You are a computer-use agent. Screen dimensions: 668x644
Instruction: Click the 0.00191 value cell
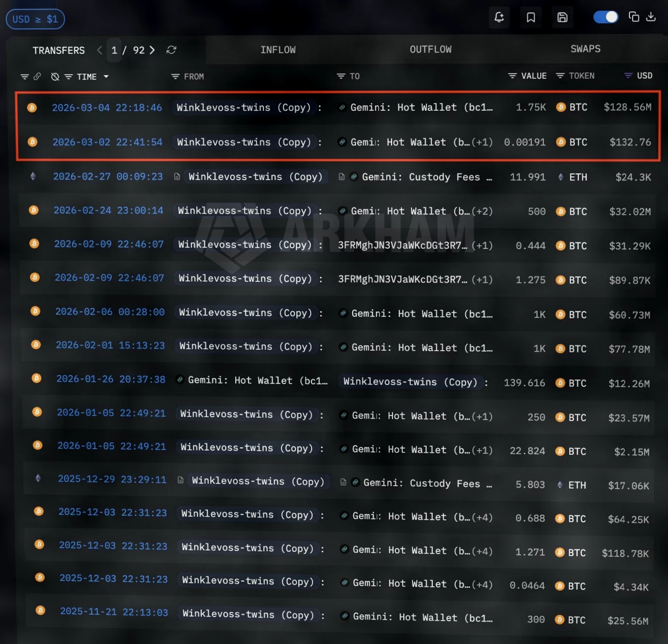click(525, 142)
